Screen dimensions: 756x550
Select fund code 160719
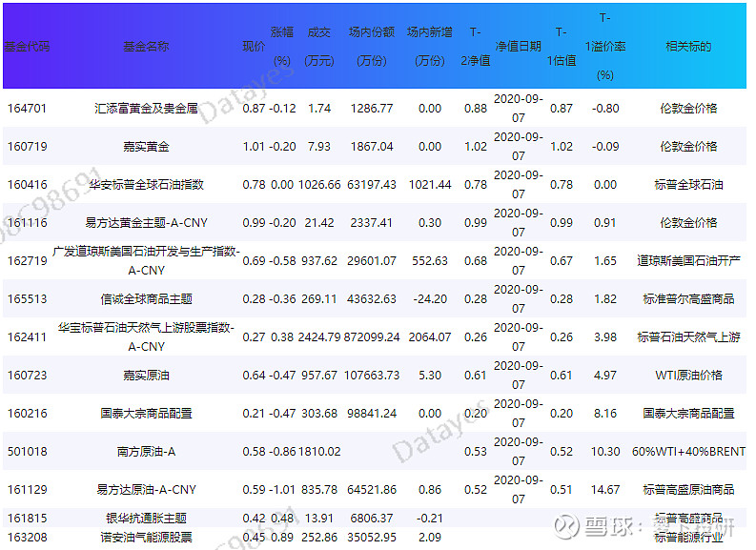pyautogui.click(x=27, y=147)
